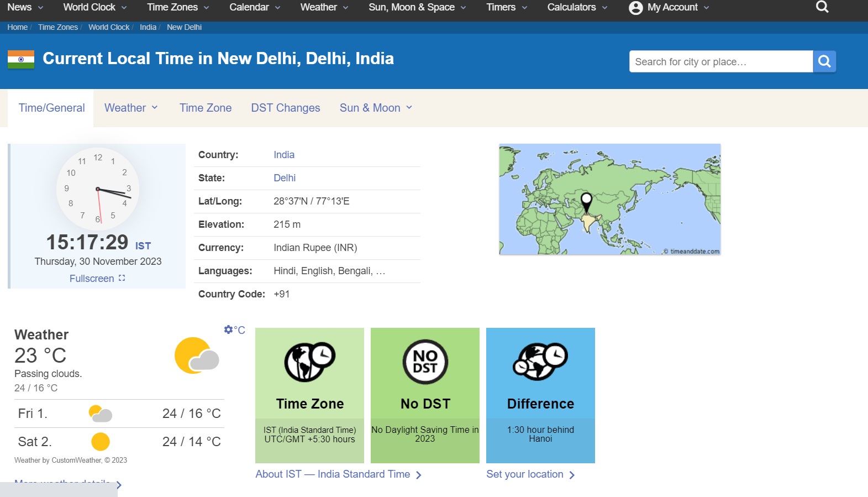Click the India flag icon
Screen dimensions: 868x497
pos(21,59)
